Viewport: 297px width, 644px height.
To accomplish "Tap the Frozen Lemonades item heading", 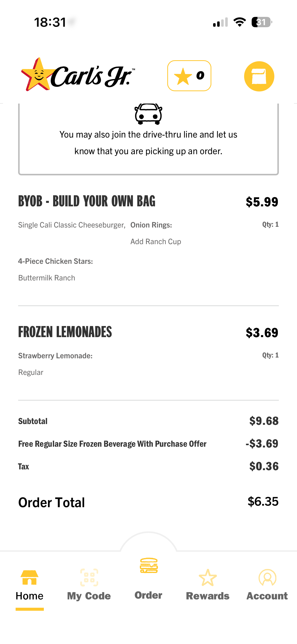I will (x=65, y=332).
